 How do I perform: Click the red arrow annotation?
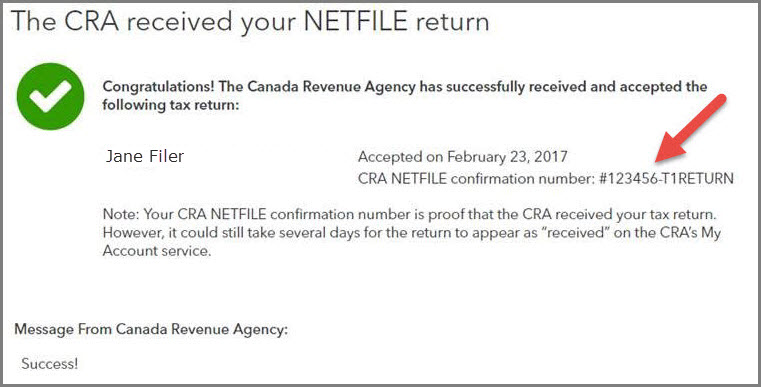point(691,130)
